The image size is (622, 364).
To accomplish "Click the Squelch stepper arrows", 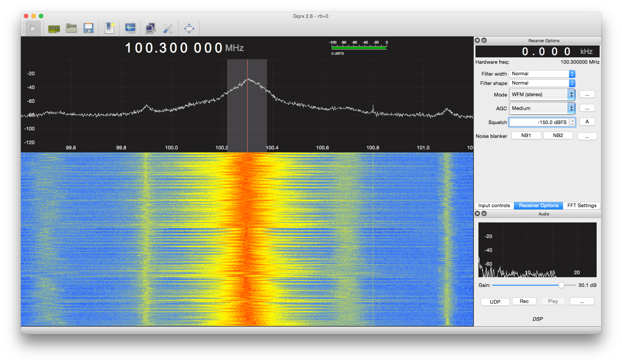I will pyautogui.click(x=572, y=122).
